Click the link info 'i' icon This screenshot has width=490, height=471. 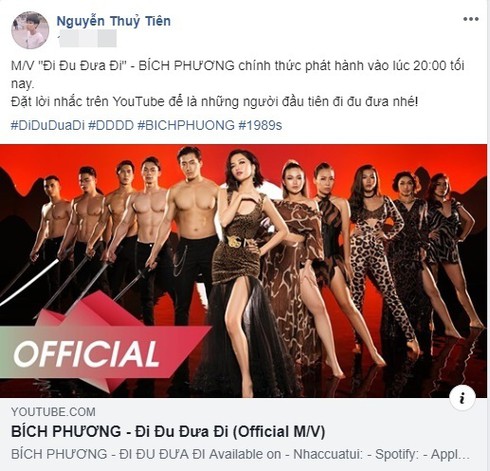coord(462,399)
